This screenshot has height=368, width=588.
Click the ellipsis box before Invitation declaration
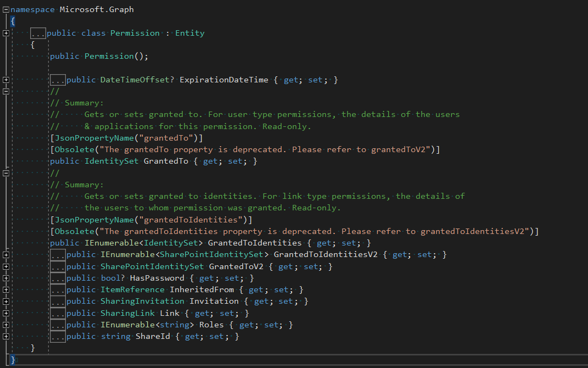(x=58, y=301)
